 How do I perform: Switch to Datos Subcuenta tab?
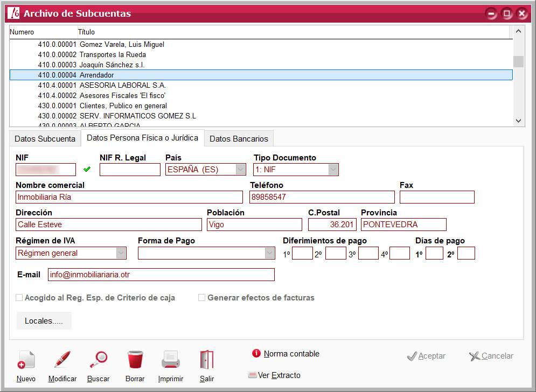(45, 139)
